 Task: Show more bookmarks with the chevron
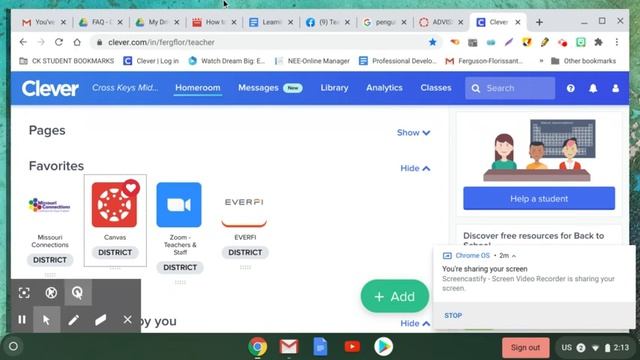(x=541, y=61)
